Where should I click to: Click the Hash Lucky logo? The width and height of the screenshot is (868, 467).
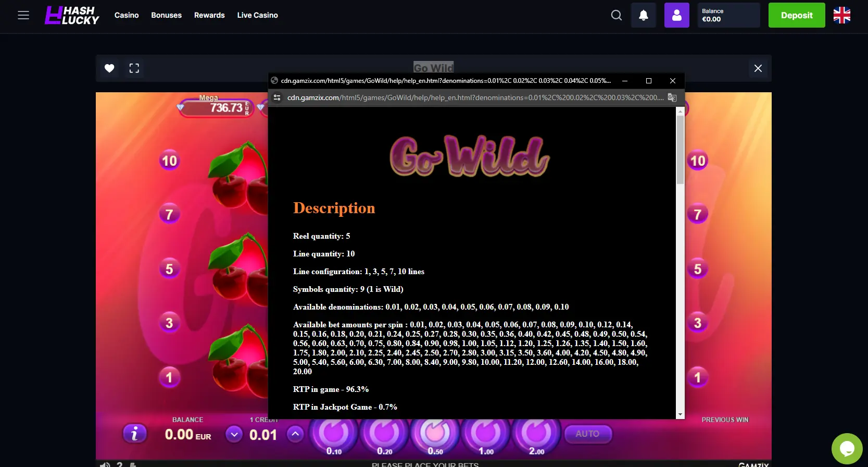tap(72, 15)
